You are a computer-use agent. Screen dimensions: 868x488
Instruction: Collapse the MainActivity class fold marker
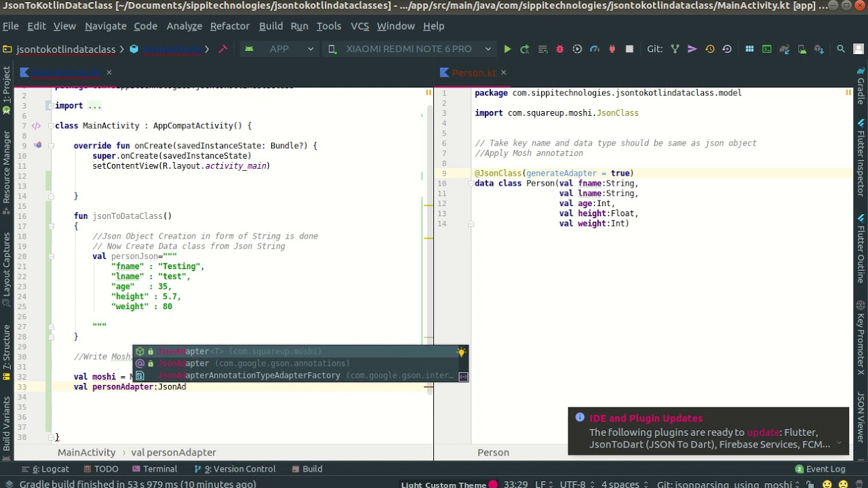(x=50, y=125)
